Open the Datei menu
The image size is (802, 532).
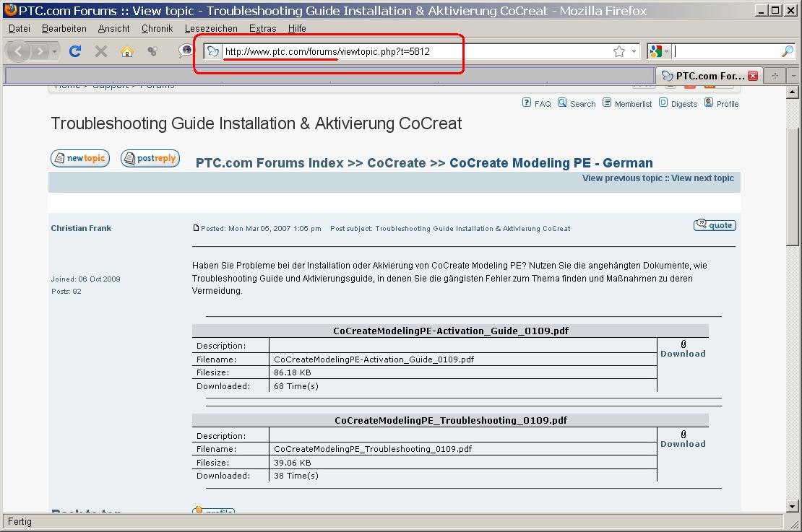20,29
